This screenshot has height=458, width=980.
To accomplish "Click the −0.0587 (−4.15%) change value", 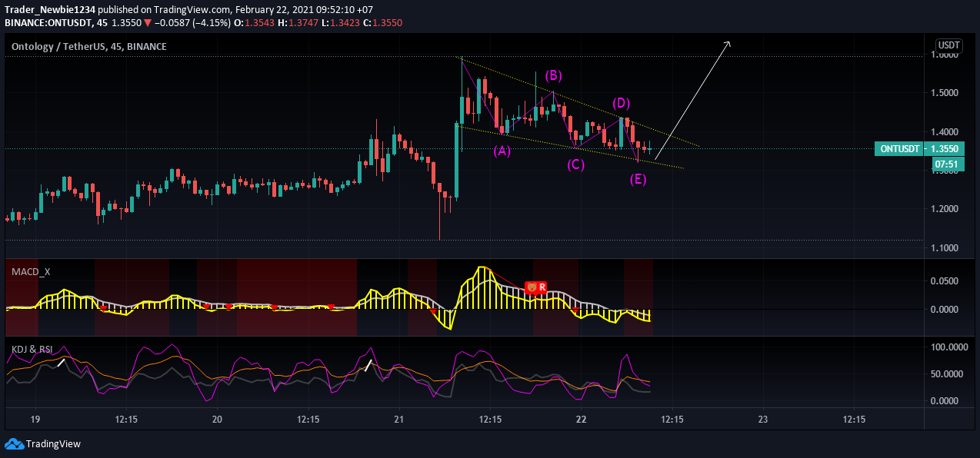I will [192, 23].
